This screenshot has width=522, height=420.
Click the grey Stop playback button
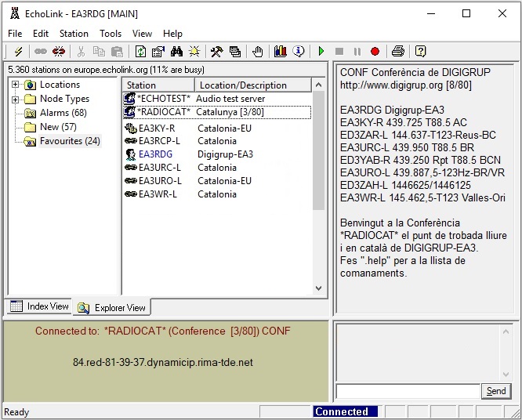point(339,51)
